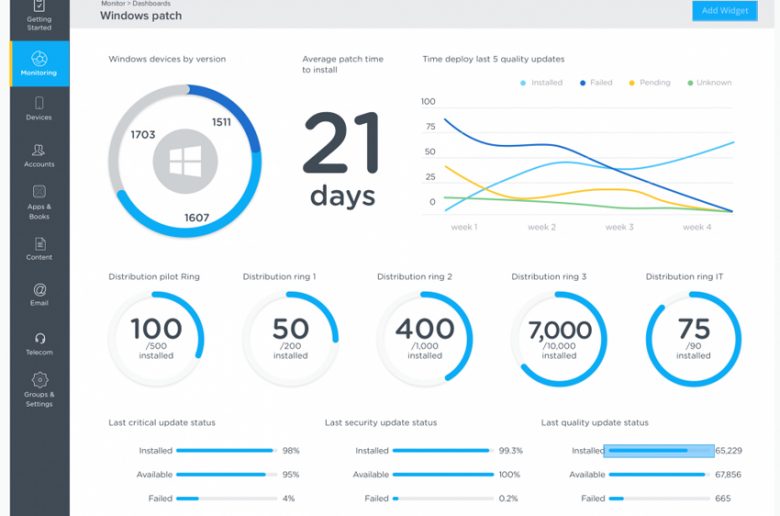Viewport: 780px width, 516px height.
Task: Click the critical update Available progress bar
Action: [226, 474]
